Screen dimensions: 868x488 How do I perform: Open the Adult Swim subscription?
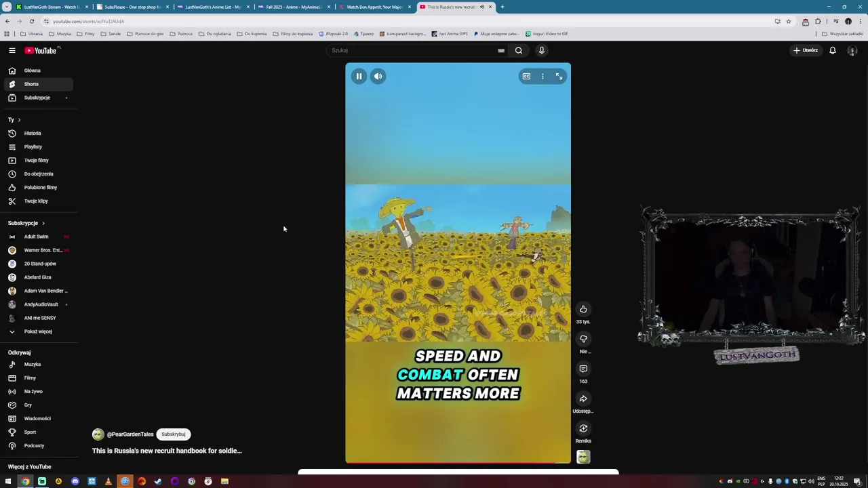(38, 237)
